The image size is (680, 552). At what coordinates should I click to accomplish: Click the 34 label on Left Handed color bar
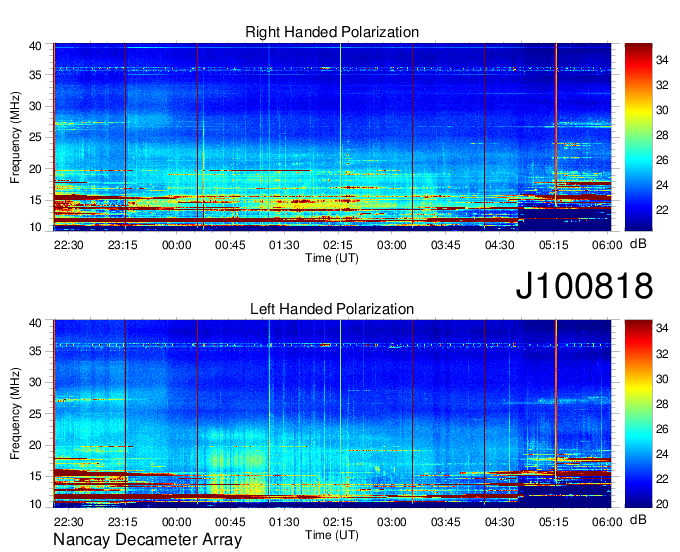point(662,328)
